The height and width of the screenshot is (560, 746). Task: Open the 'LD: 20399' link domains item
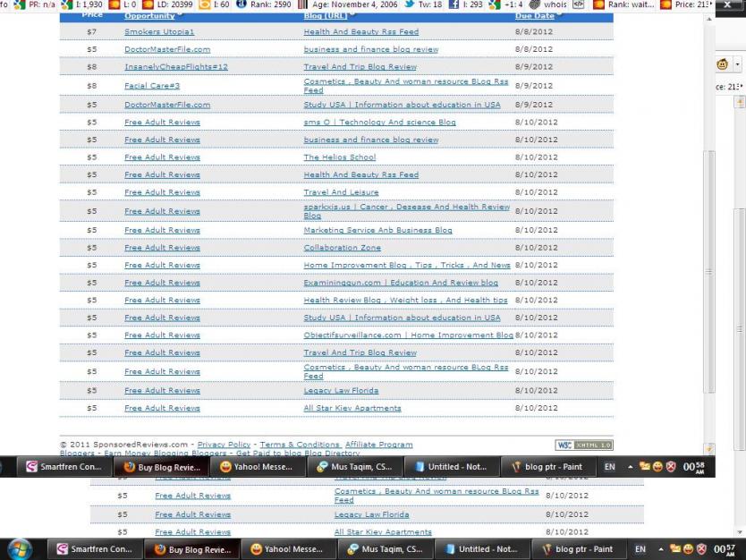pos(167,4)
